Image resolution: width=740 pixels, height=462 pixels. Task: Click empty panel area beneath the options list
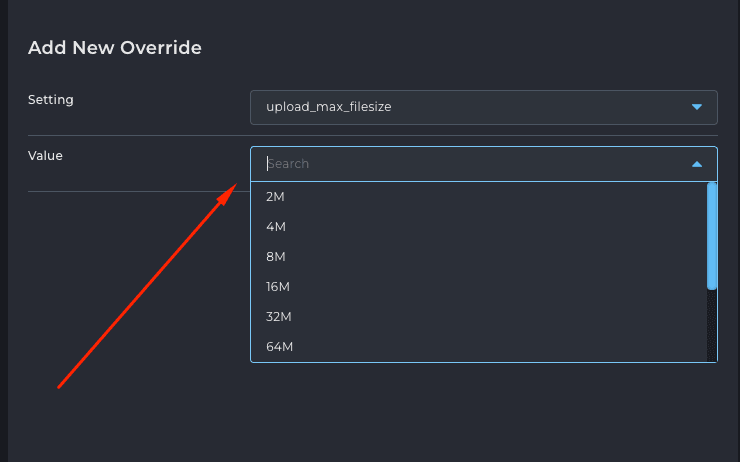pyautogui.click(x=484, y=411)
